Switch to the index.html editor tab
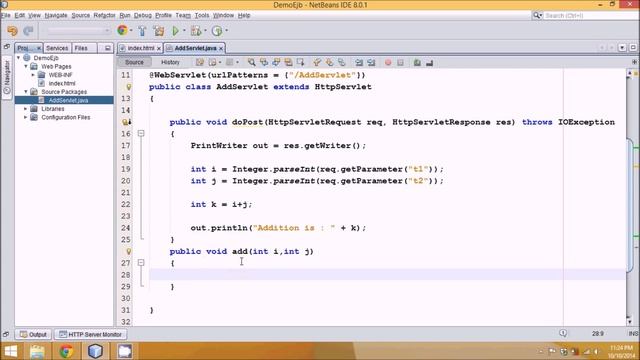The image size is (640, 360). (x=141, y=48)
